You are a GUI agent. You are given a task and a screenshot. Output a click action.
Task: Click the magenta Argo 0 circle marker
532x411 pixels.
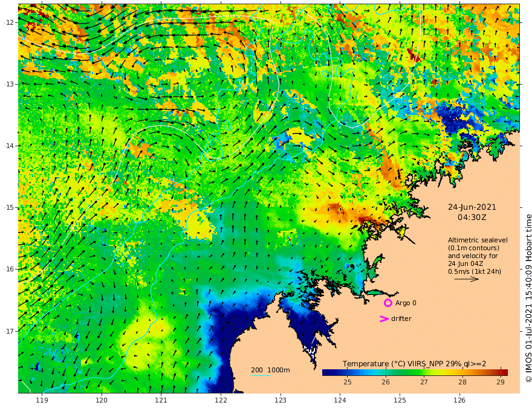point(388,303)
